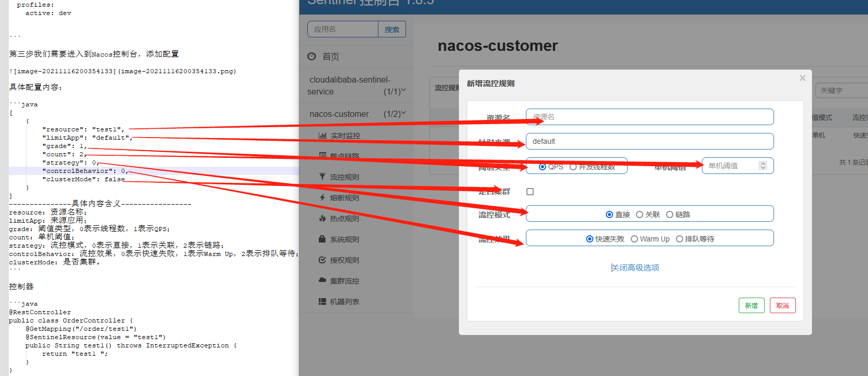Focus the 应用名 search field
The width and height of the screenshot is (868, 376).
pyautogui.click(x=343, y=29)
